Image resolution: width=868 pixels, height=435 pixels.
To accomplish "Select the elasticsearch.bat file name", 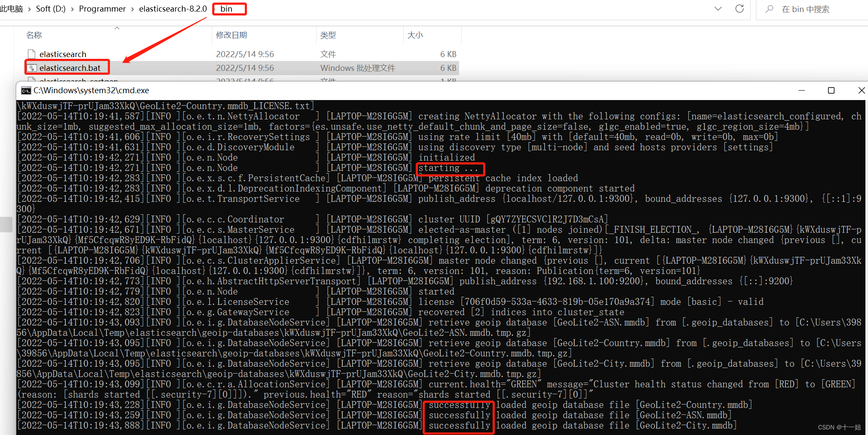I will click(70, 68).
